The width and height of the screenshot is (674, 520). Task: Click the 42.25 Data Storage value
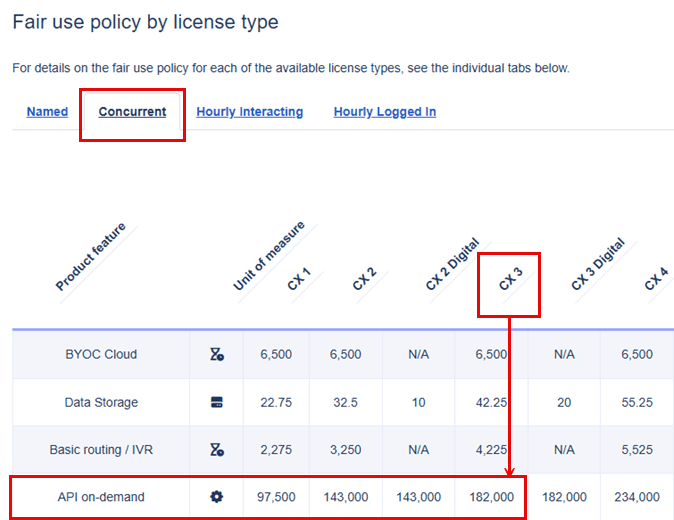click(x=490, y=402)
